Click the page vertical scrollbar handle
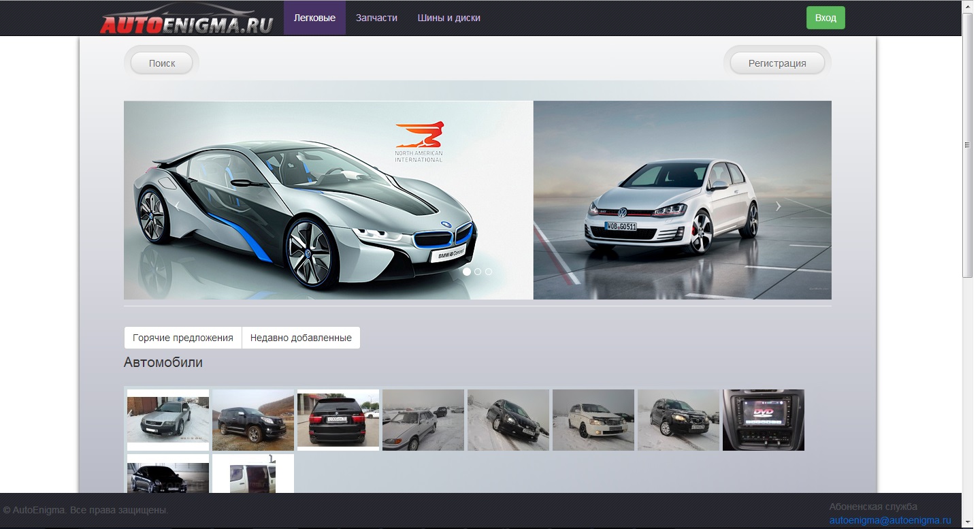This screenshot has height=529, width=980. [967, 144]
